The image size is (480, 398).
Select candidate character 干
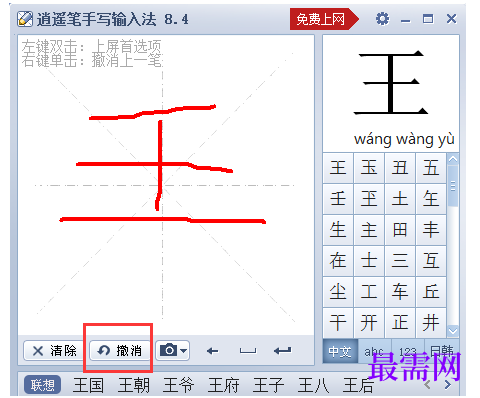point(338,323)
